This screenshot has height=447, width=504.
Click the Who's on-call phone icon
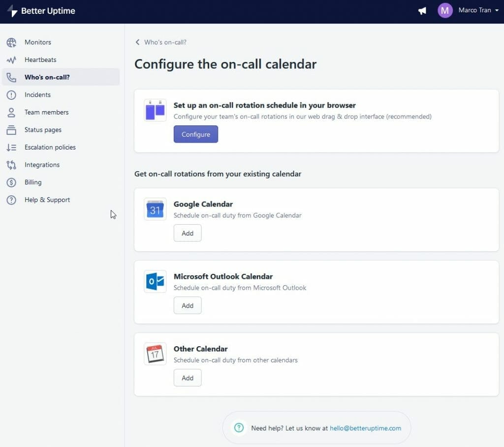tap(11, 77)
